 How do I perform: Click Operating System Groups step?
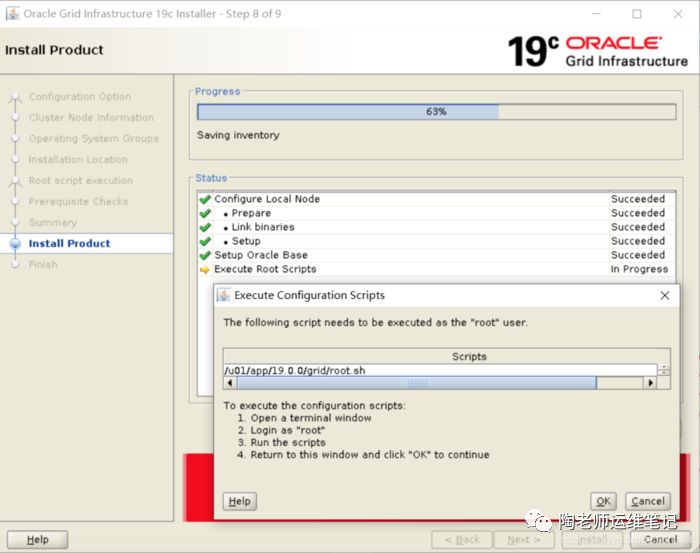(93, 138)
